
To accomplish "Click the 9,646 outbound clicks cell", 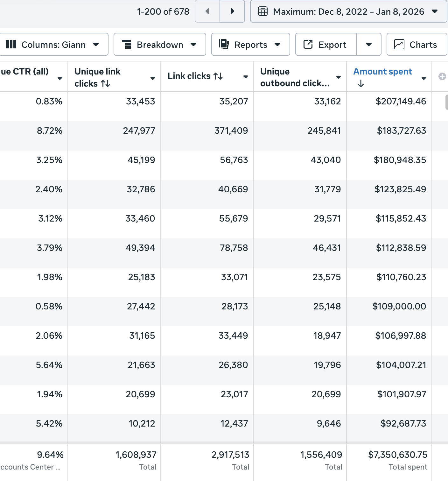I will tap(329, 424).
